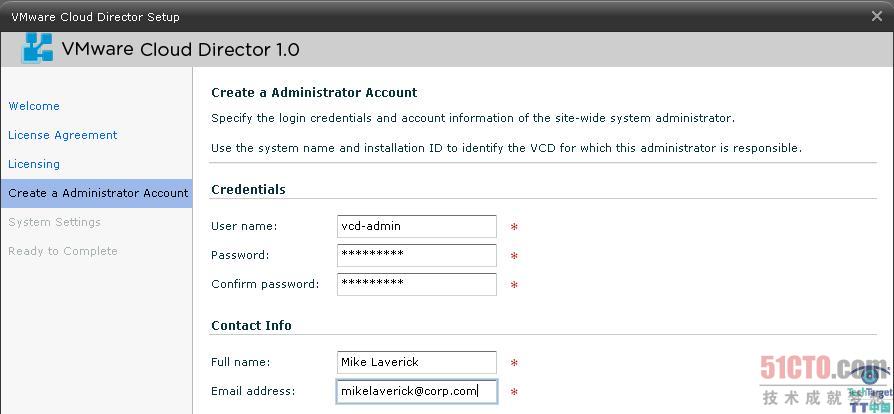Click the 'Specify the login credentials' description line
This screenshot has width=894, height=414.
pyautogui.click(x=473, y=119)
